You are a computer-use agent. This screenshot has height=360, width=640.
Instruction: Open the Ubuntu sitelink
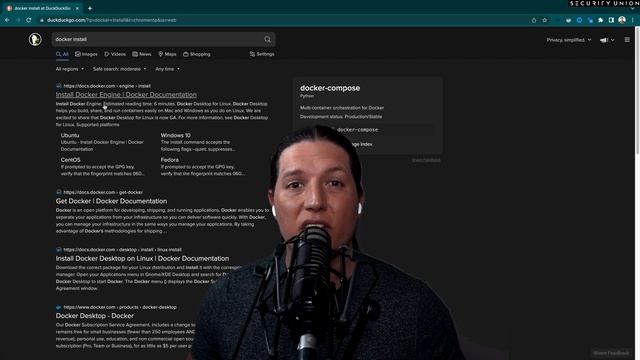70,135
